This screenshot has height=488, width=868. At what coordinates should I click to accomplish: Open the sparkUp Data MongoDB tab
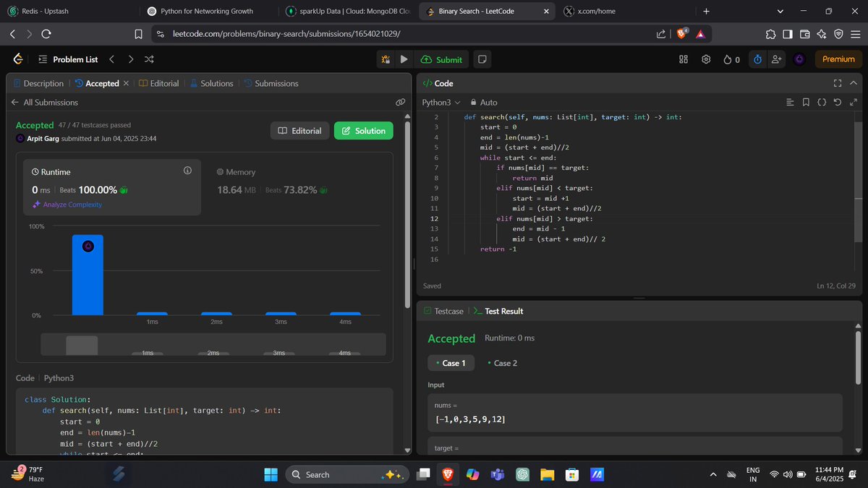[346, 12]
